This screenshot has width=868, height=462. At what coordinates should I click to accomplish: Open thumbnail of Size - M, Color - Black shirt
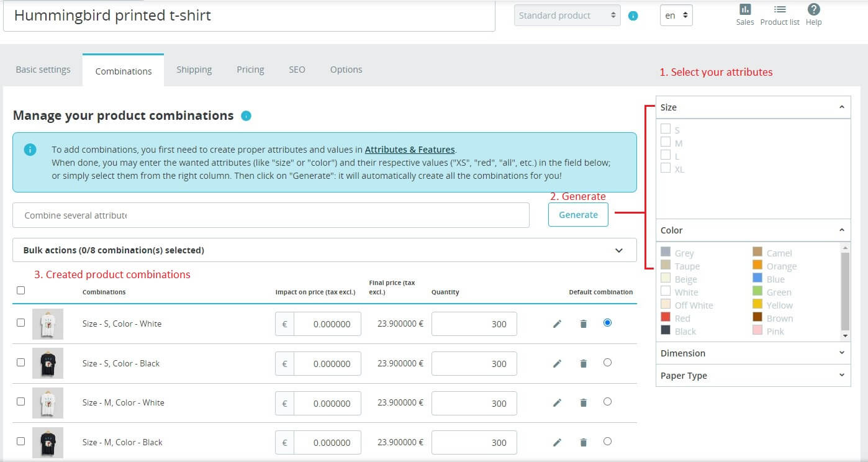pyautogui.click(x=48, y=443)
